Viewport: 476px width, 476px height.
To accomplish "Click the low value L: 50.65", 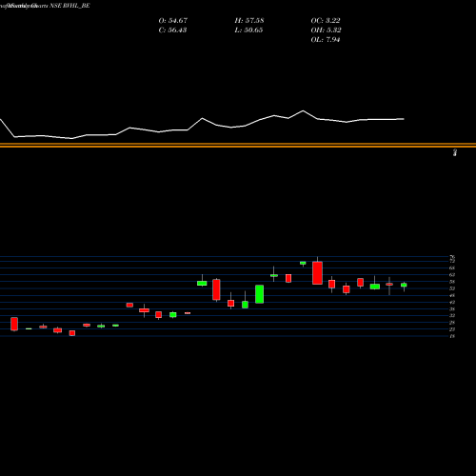I will point(248,30).
